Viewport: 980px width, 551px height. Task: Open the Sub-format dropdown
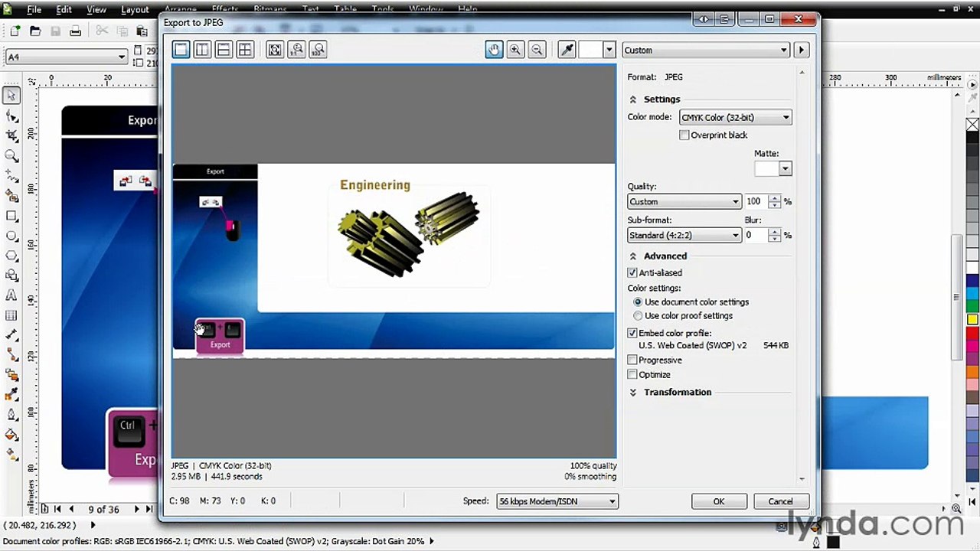pyautogui.click(x=684, y=235)
